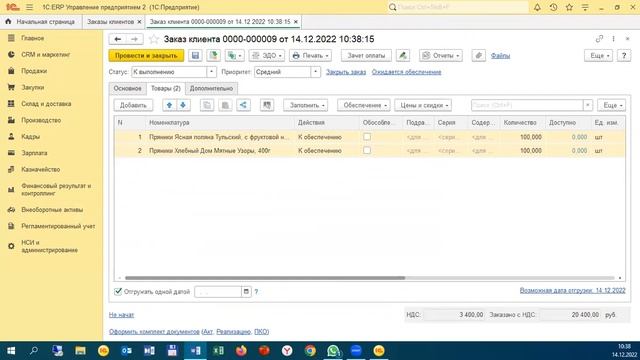
Task: Toggle Обособленно checkbox for Пряники Ясная поляна row
Action: click(367, 137)
